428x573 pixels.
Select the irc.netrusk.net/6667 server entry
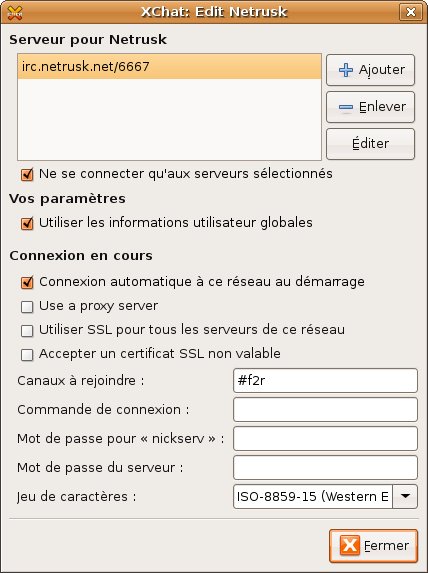pos(169,67)
